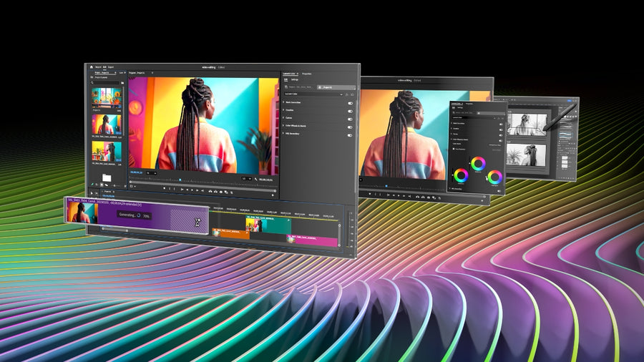Screen dimensions: 644x362
Task: Select the top thumbnail in the Project panel
Action: [x=106, y=97]
